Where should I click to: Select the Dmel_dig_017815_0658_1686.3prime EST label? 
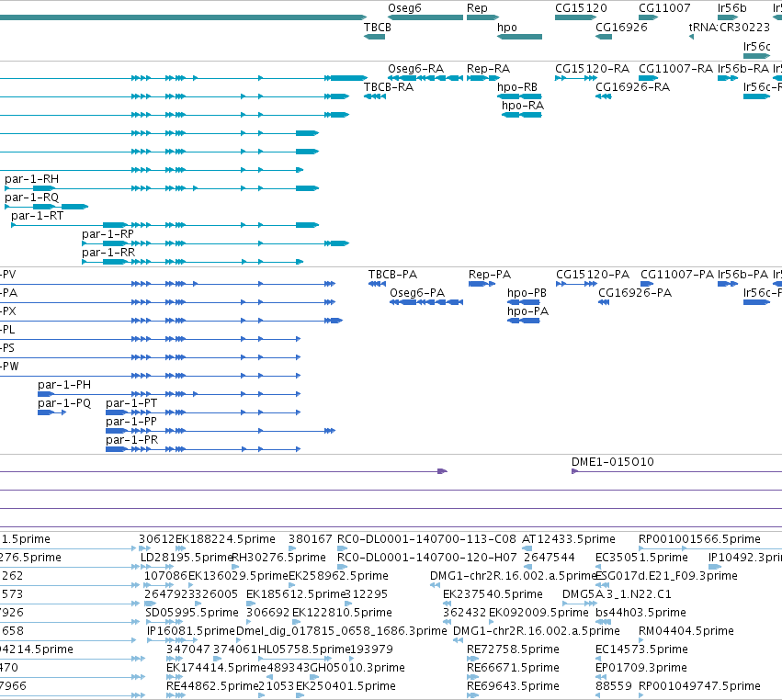pos(342,631)
